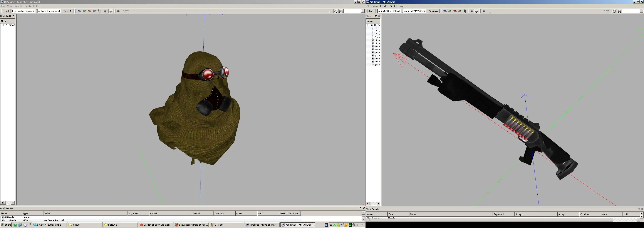Click horizontal scrollbar of M4S90 Block Details
The width and height of the screenshot is (644, 228).
click(503, 220)
